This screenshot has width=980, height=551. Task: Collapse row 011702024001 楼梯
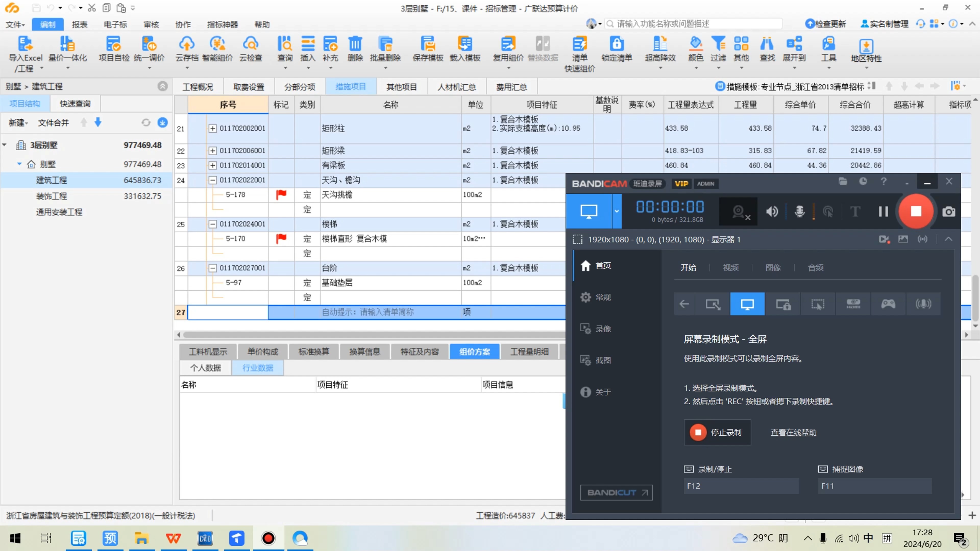213,224
